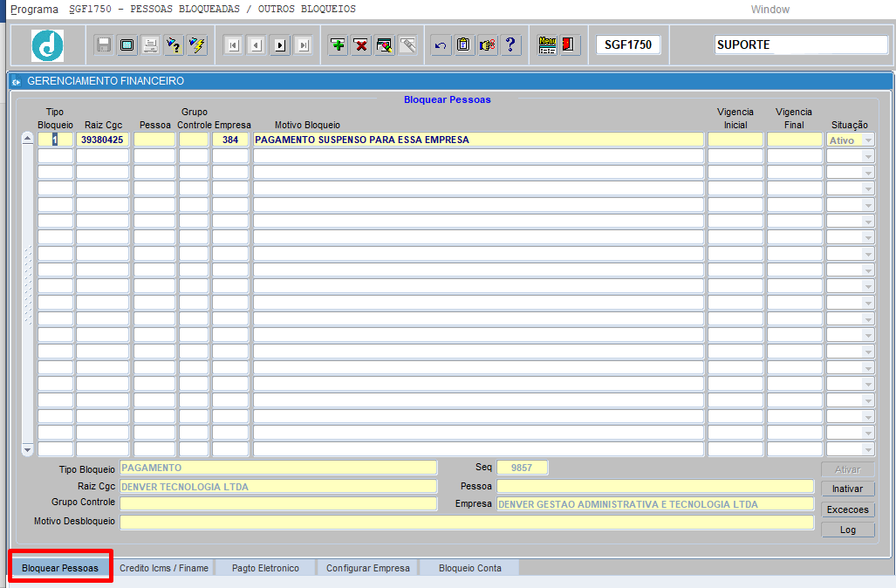Click the red door exit icon
896x588 pixels.
pos(570,45)
